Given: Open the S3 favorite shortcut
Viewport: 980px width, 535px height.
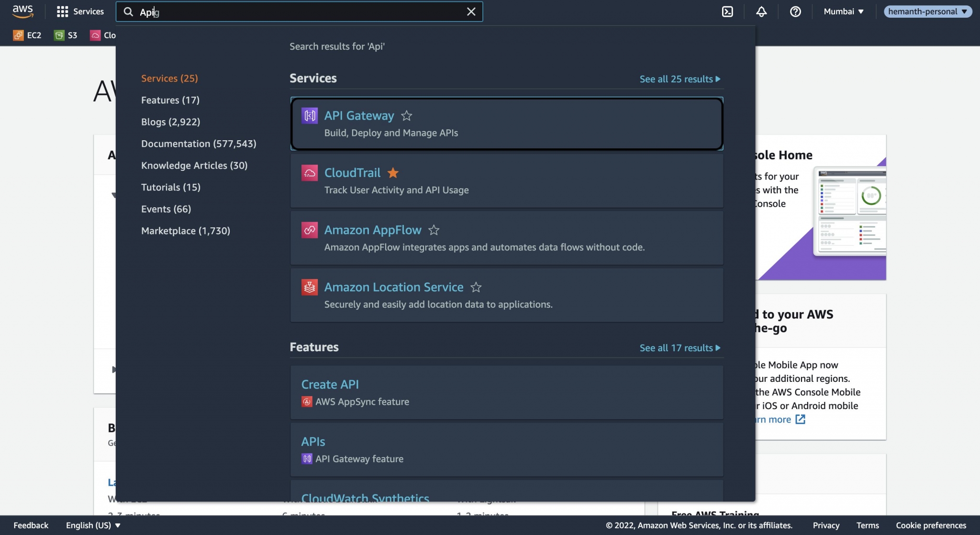Looking at the screenshot, I should click(x=66, y=35).
